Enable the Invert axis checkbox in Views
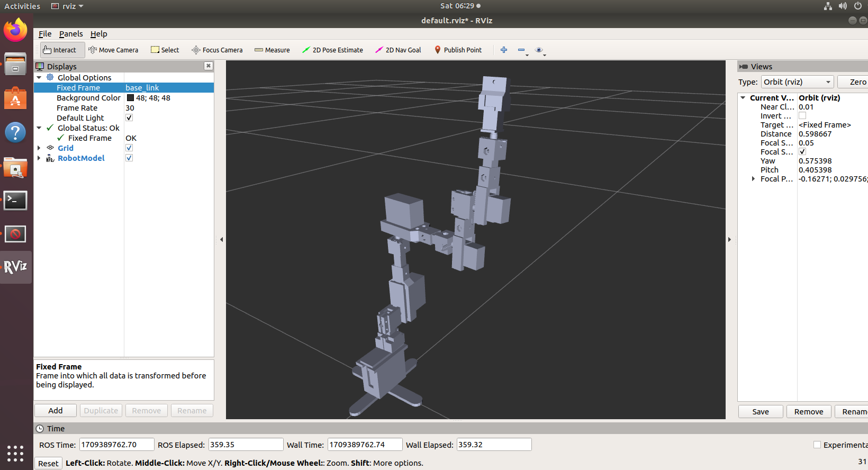The image size is (868, 470). [802, 115]
